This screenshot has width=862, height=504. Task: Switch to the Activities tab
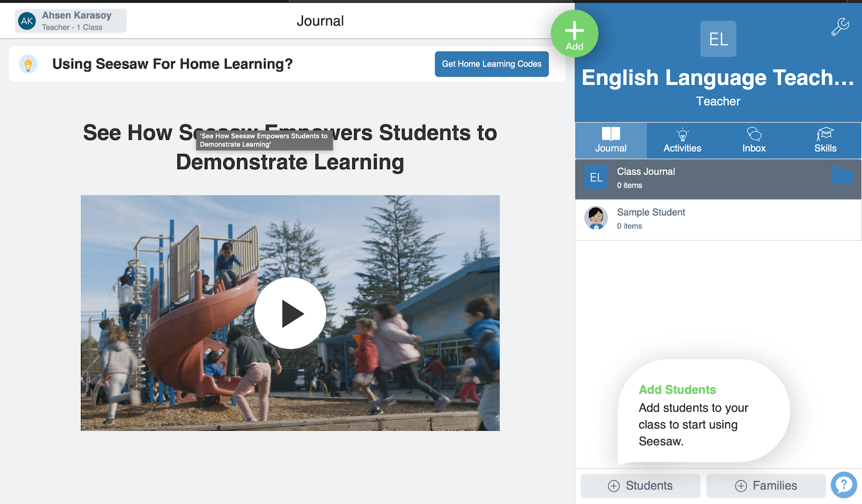(682, 141)
